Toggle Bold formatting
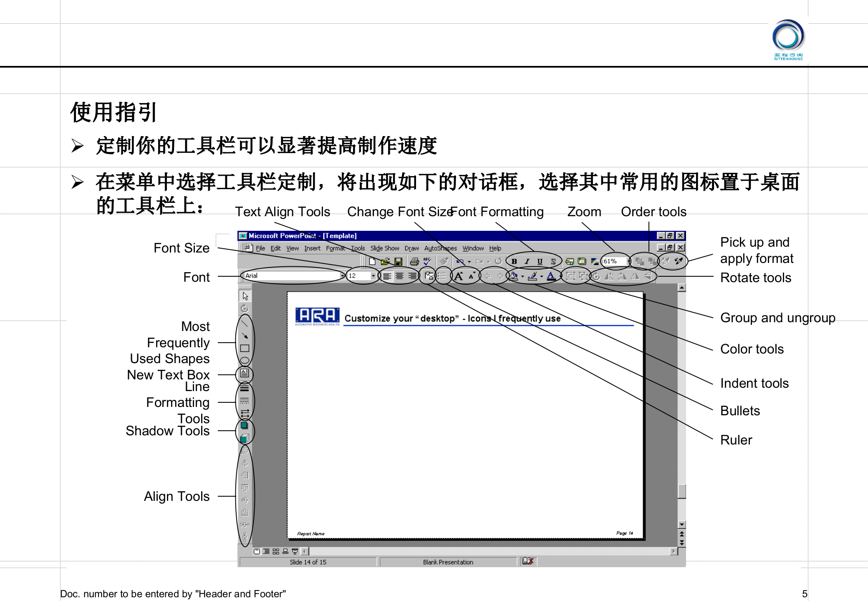The height and width of the screenshot is (601, 868). pos(514,261)
